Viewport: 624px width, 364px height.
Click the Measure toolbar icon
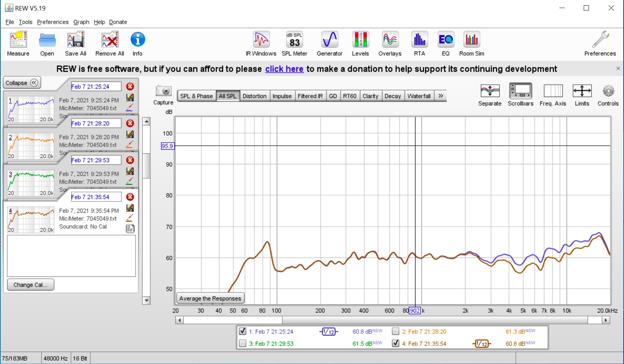click(18, 43)
